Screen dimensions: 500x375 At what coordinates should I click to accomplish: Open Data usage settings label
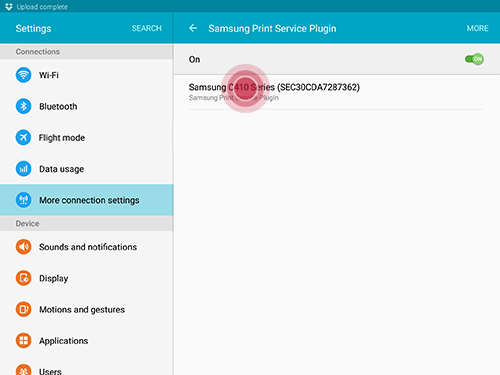pyautogui.click(x=61, y=169)
